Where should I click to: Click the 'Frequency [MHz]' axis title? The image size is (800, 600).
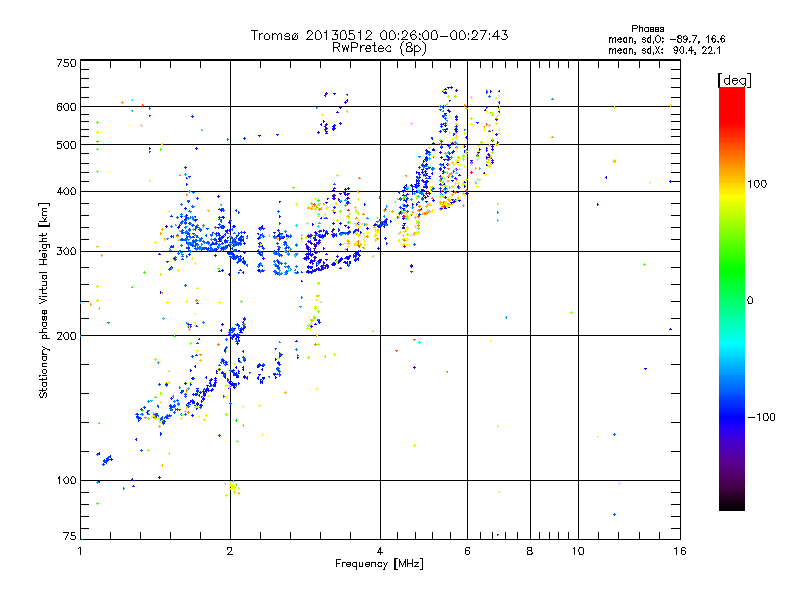[x=379, y=563]
